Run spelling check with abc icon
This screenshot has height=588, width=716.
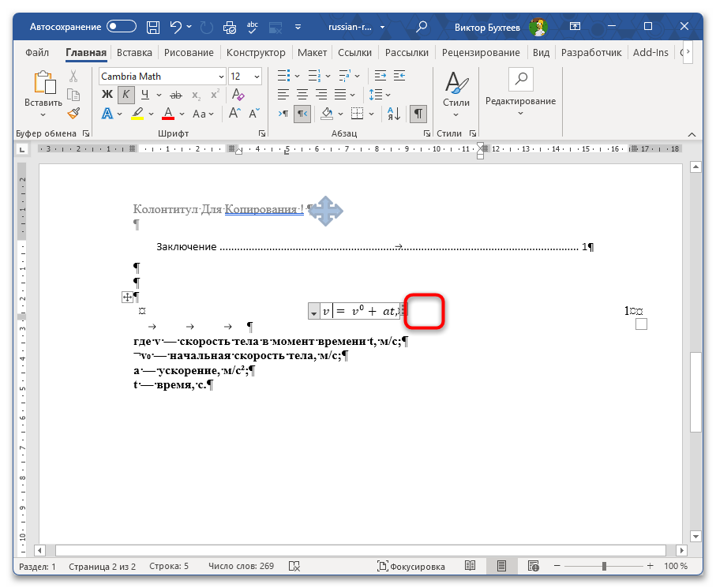click(x=252, y=27)
